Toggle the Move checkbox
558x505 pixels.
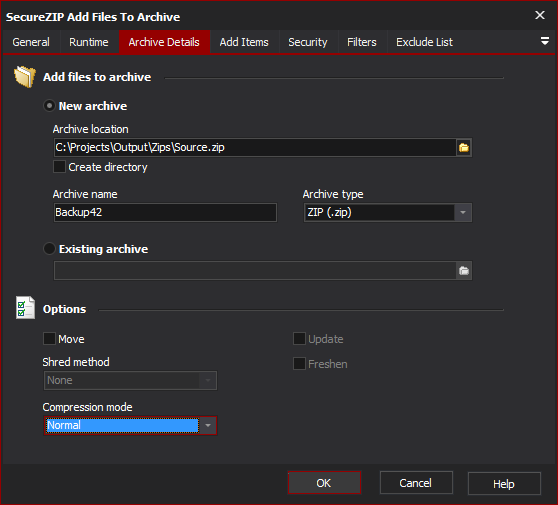click(x=49, y=338)
